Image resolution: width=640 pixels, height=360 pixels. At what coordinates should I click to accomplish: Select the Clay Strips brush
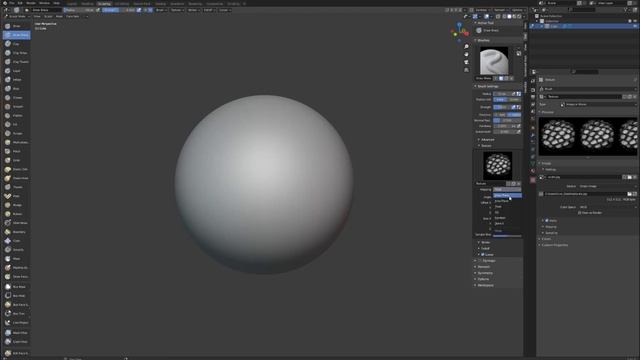point(16,53)
